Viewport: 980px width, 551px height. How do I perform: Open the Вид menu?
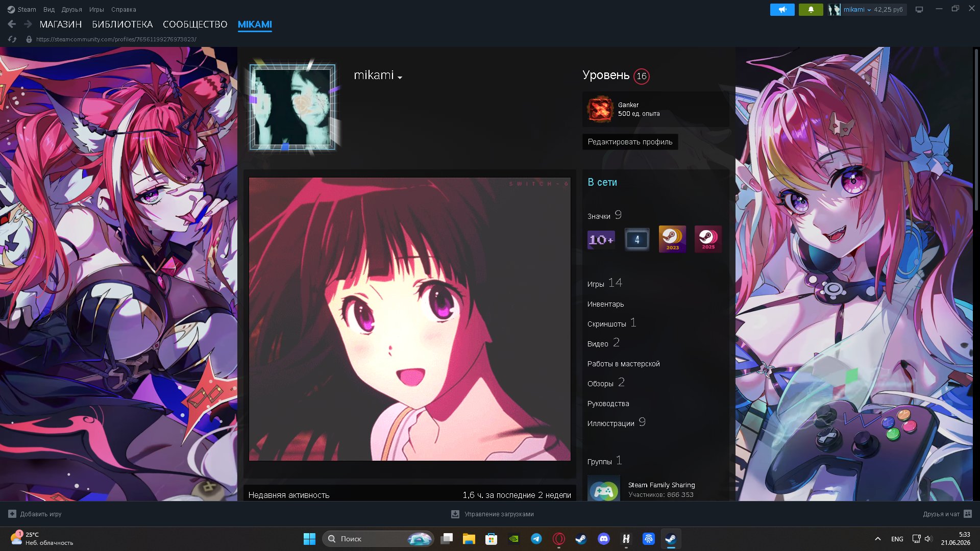pyautogui.click(x=49, y=9)
